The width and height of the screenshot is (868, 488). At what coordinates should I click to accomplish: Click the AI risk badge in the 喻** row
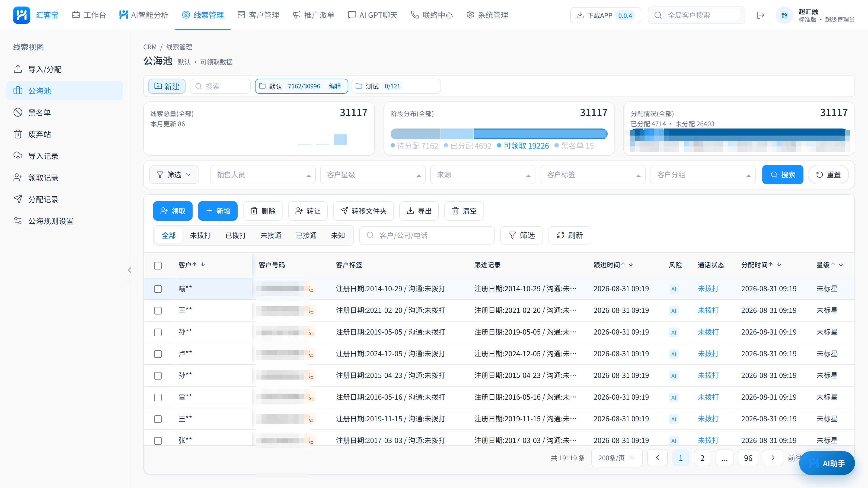click(674, 289)
